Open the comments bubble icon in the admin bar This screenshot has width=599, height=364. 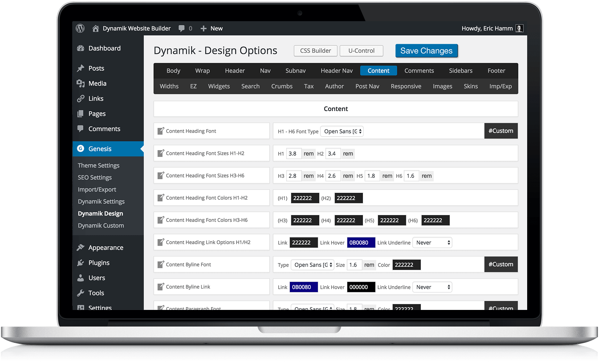tap(182, 28)
